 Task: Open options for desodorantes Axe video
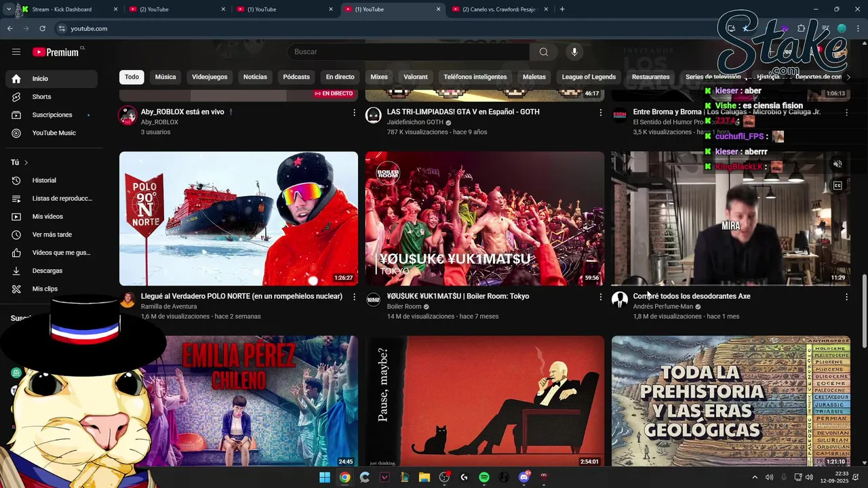(846, 297)
